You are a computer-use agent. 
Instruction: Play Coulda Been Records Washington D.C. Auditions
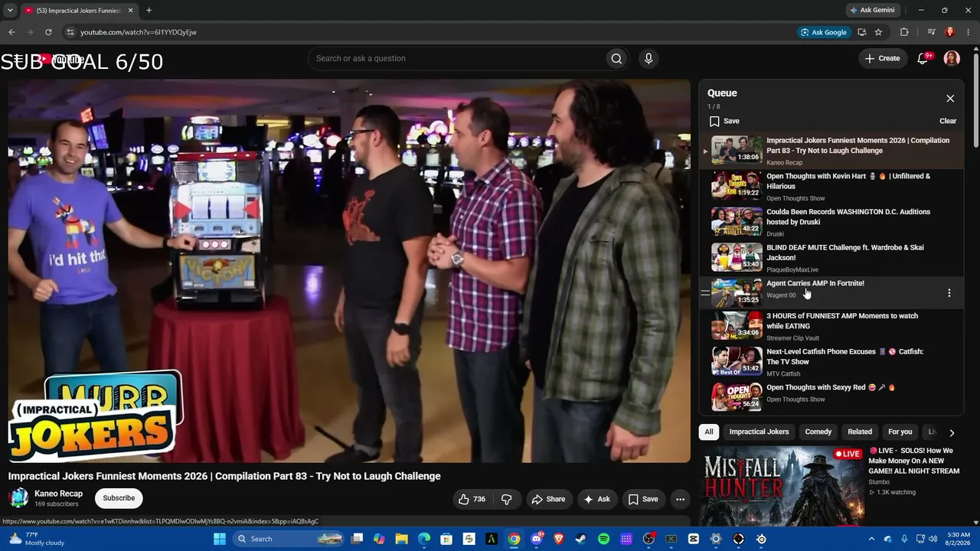pos(831,222)
